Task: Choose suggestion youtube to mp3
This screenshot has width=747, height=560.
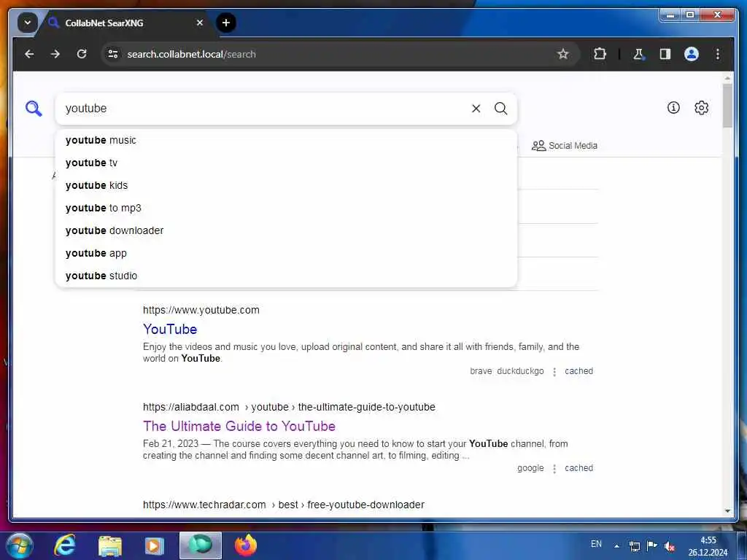Action: [x=286, y=208]
